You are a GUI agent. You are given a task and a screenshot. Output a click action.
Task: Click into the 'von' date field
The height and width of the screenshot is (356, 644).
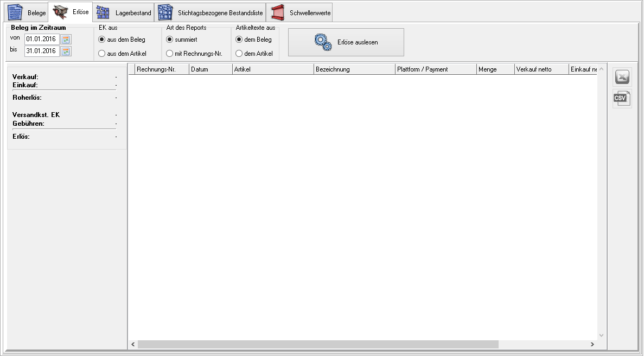pos(41,39)
